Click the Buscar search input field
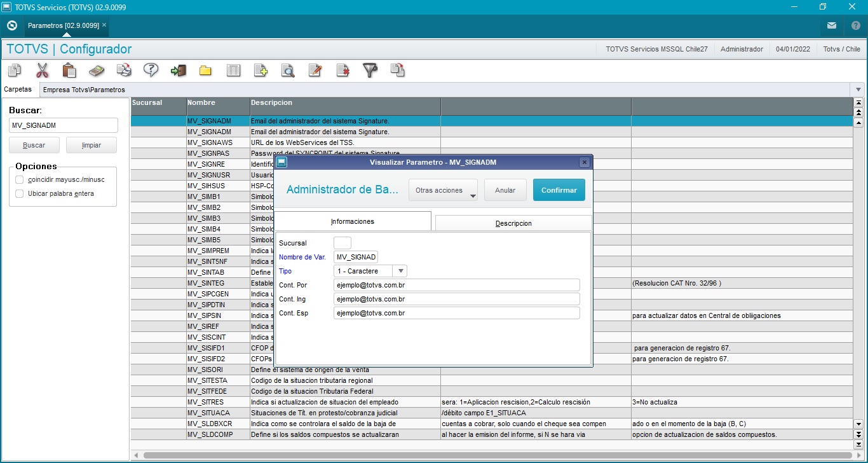The height and width of the screenshot is (463, 868). [64, 126]
